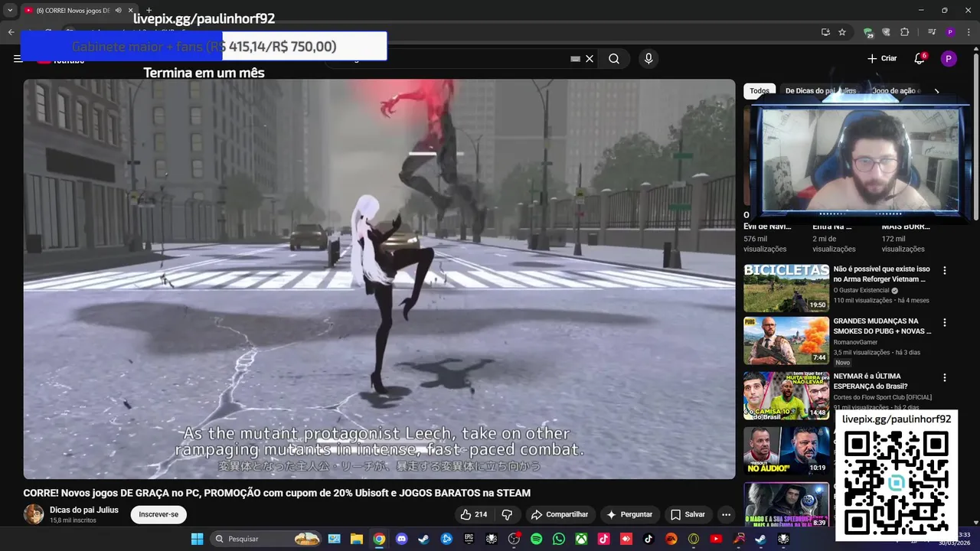Open Compartilhar share dialog

pos(560,514)
